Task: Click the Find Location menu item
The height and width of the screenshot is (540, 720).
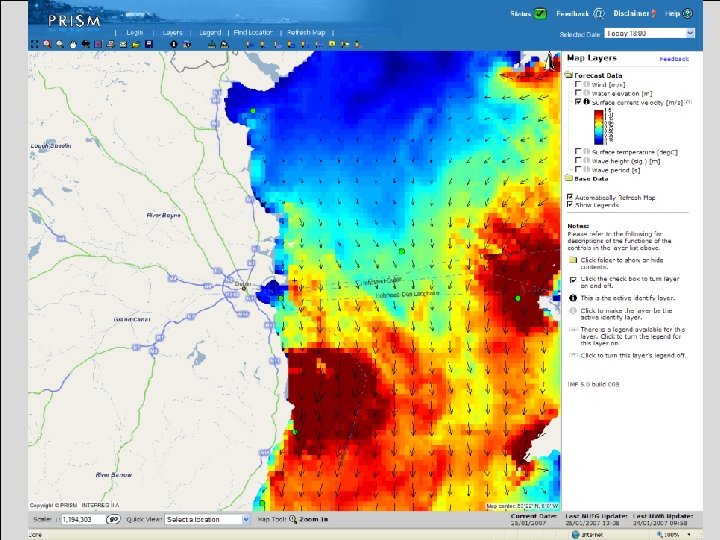Action: pos(252,32)
